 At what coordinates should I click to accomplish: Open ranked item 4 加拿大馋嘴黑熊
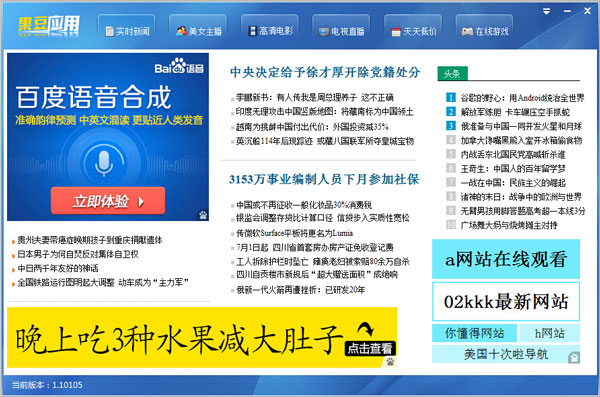(x=521, y=141)
